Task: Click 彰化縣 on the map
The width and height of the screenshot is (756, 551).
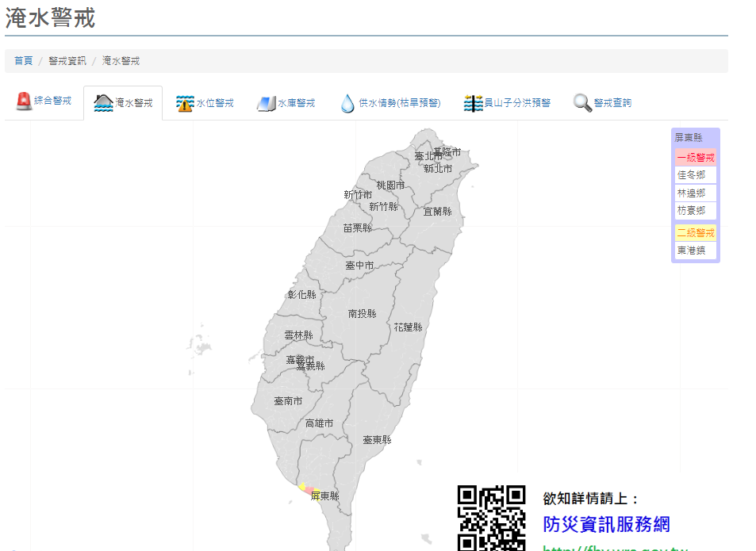Action: point(301,294)
